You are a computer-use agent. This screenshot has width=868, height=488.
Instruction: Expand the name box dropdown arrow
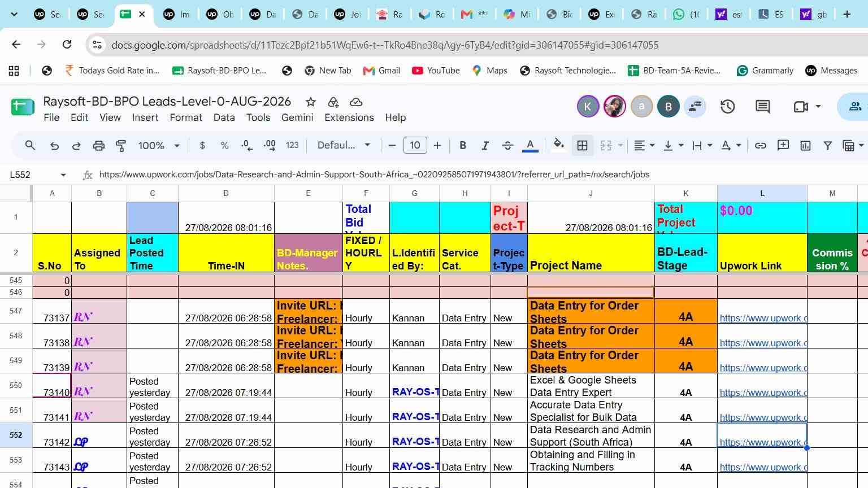click(x=63, y=175)
